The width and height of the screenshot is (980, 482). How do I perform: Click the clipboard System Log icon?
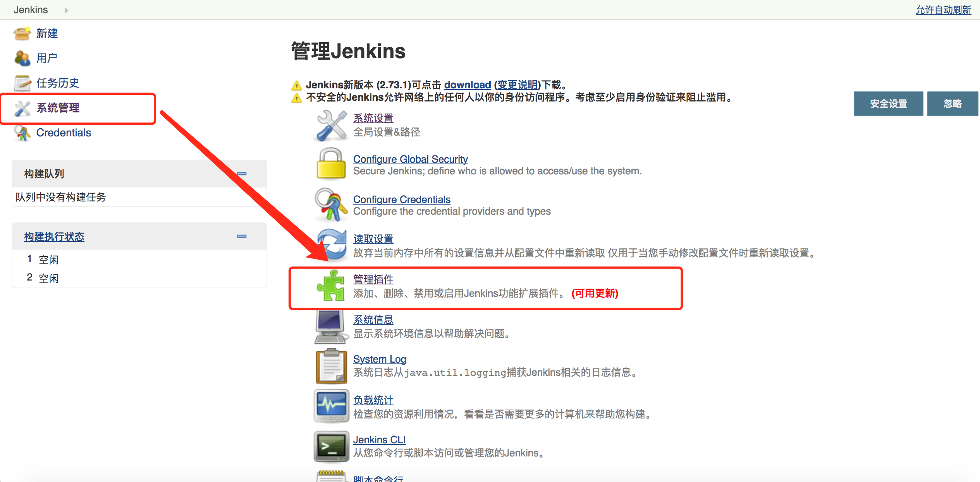coord(331,366)
